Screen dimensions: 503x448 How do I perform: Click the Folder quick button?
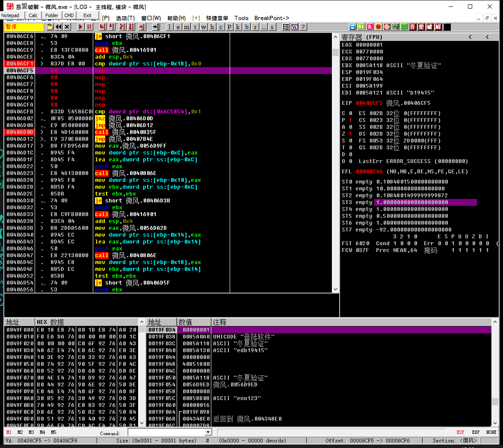click(52, 15)
